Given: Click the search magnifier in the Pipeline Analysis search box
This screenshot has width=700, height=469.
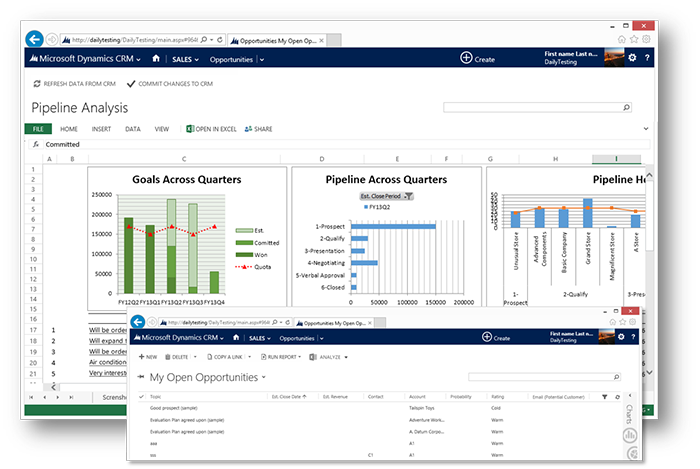Looking at the screenshot, I should point(626,107).
